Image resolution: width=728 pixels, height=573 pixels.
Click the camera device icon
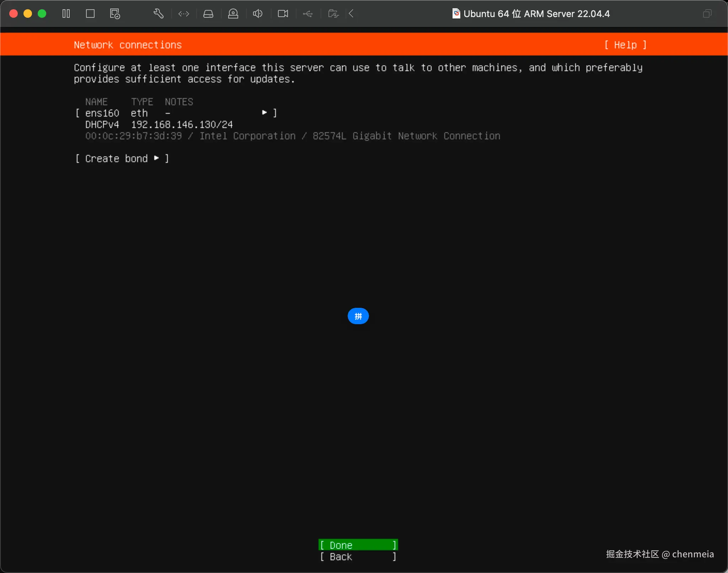(x=283, y=14)
